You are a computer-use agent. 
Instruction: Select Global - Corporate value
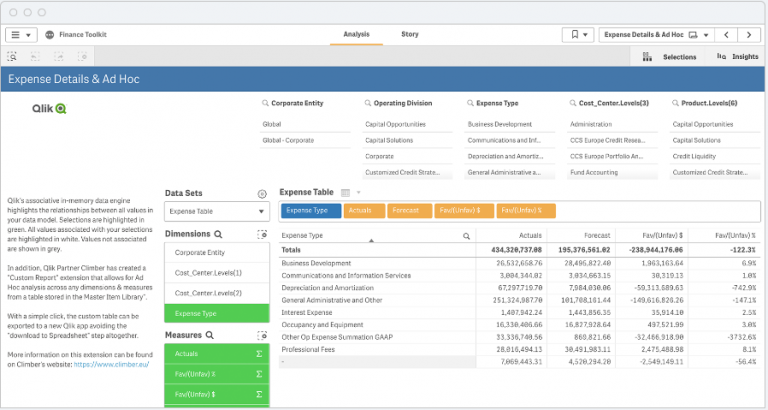click(x=305, y=141)
